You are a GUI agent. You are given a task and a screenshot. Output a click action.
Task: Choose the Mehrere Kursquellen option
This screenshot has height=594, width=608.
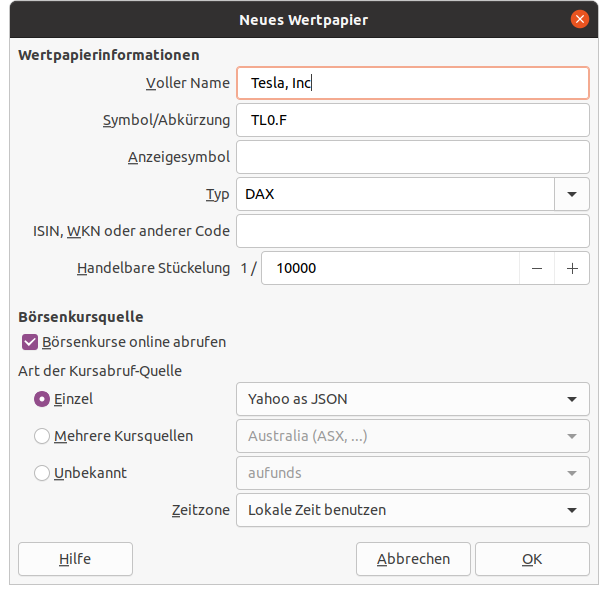[x=42, y=436]
